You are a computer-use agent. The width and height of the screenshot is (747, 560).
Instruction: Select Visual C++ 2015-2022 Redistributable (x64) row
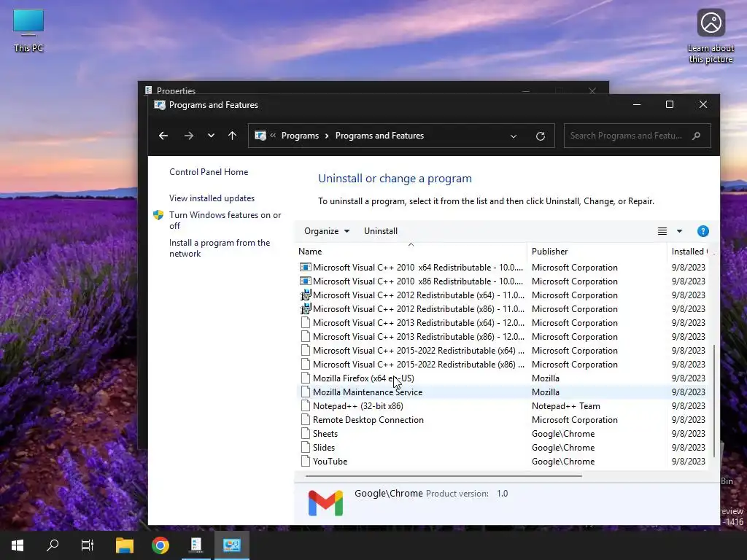tap(502, 351)
